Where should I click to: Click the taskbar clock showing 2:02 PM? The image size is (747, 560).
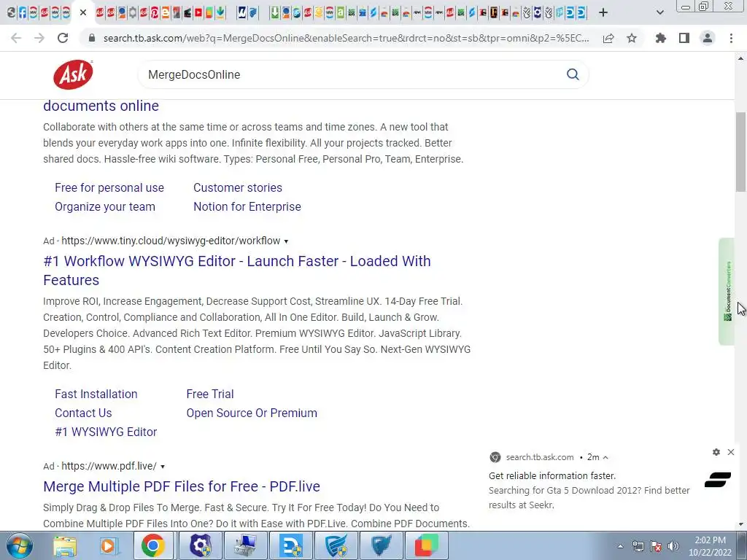point(710,546)
